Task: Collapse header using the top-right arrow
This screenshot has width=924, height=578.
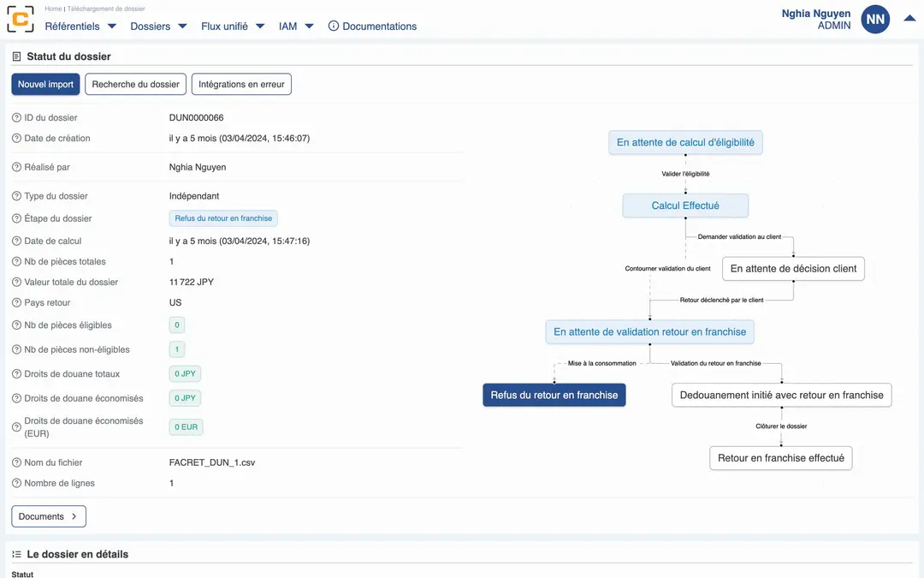Action: click(909, 19)
